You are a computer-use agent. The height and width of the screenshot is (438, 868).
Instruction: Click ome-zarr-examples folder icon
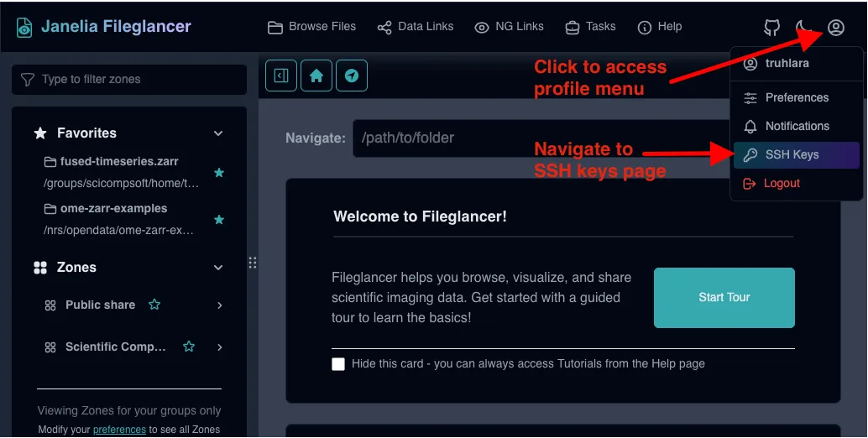coord(50,209)
